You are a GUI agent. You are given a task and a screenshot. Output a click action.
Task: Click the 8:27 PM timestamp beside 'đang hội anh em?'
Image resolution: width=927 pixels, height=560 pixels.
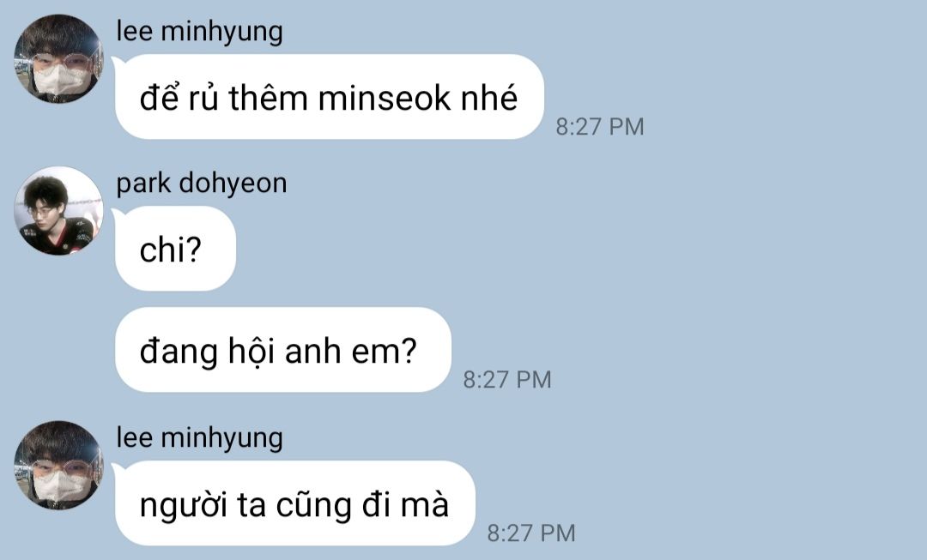507,379
